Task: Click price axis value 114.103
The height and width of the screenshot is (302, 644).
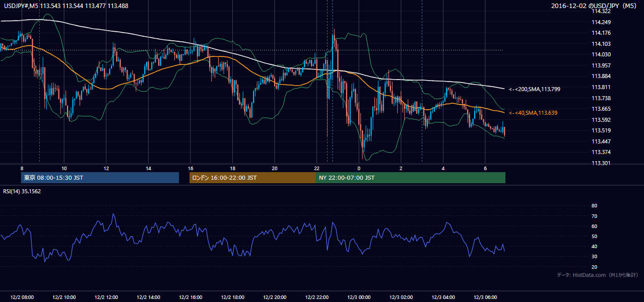Action: (x=601, y=44)
